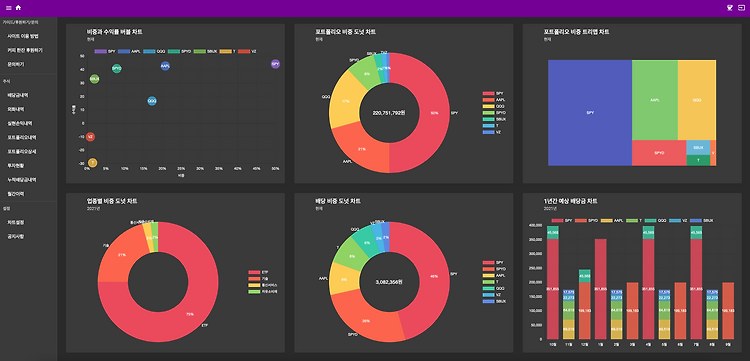Viewport: 750px width, 361px height.
Task: Open the hamburger menu icon
Action: pyautogui.click(x=8, y=8)
